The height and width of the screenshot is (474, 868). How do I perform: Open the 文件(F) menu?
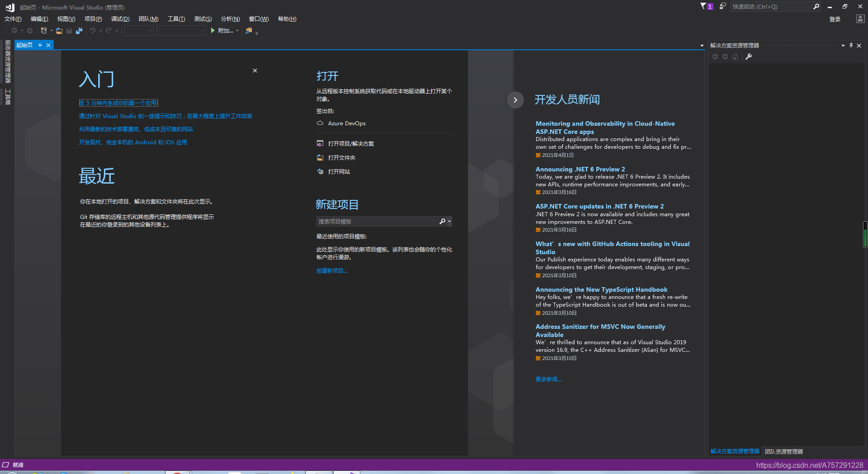13,19
